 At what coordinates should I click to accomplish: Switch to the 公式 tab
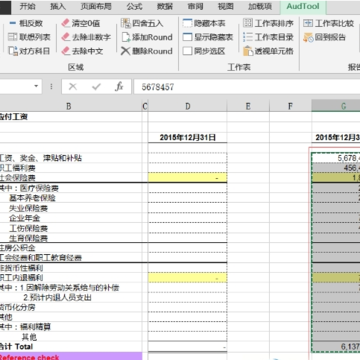(134, 6)
